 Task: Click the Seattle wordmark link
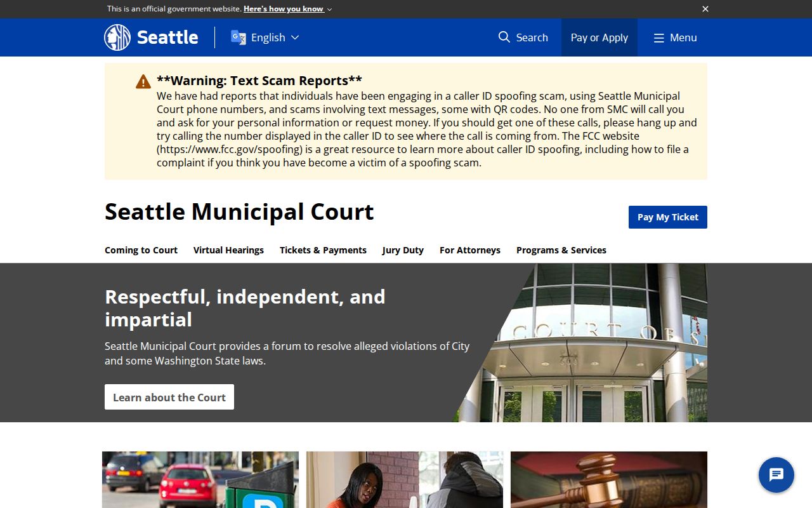pos(167,37)
